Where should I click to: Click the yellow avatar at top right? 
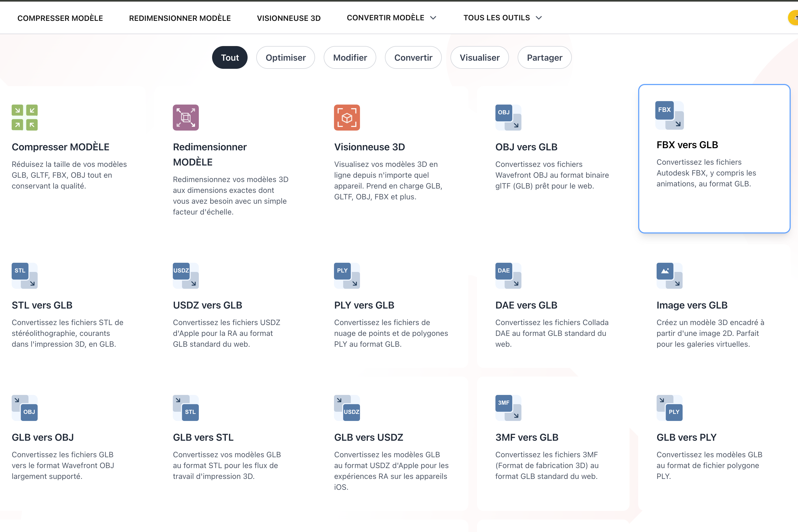tap(794, 18)
